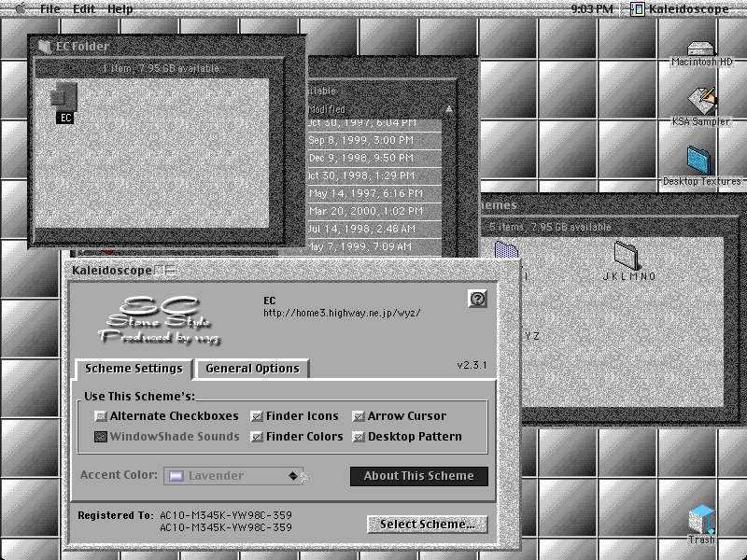
Task: Click the Kaleidoscope window title text
Action: tap(112, 271)
